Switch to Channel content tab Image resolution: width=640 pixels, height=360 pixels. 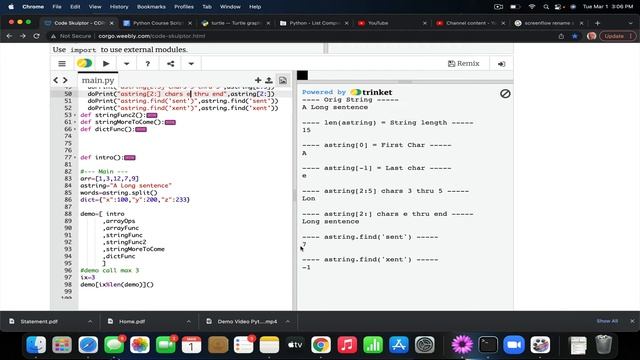tap(470, 23)
